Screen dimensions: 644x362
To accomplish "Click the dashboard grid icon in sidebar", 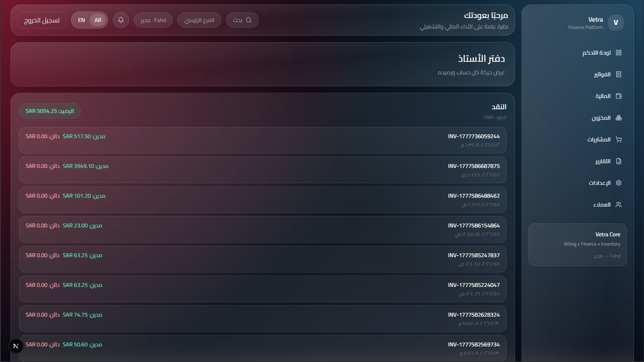I will click(x=619, y=53).
